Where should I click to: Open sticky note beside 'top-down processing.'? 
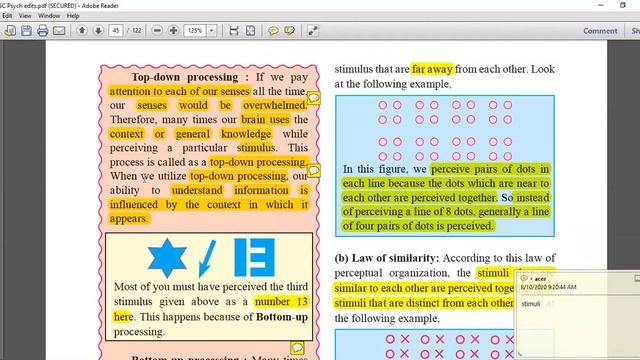point(313,171)
